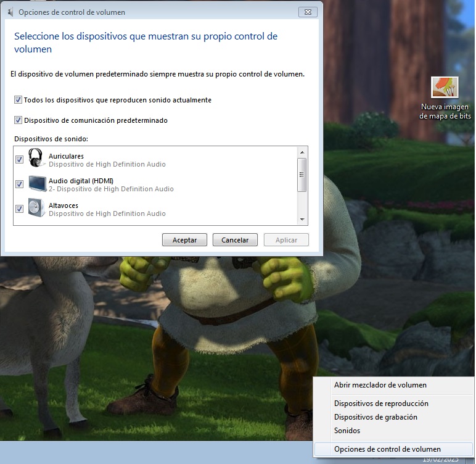Click '2- Dispositivo de High Definition Audio' subtitle
Image resolution: width=476 pixels, height=464 pixels.
[111, 189]
